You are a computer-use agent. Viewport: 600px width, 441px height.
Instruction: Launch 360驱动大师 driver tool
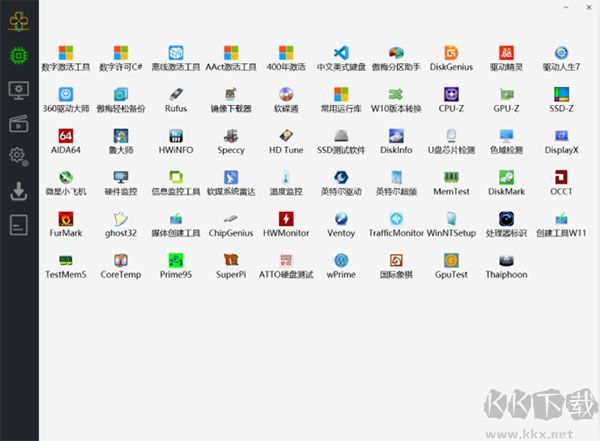66,100
